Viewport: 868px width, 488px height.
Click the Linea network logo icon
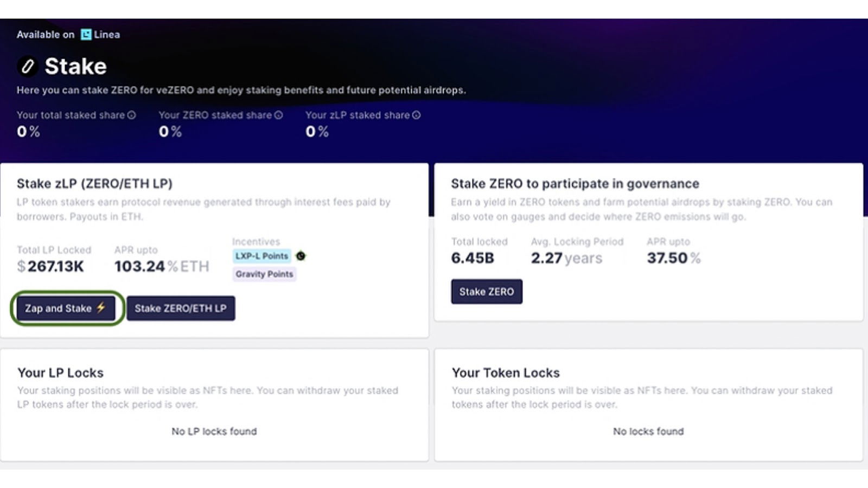(x=86, y=35)
